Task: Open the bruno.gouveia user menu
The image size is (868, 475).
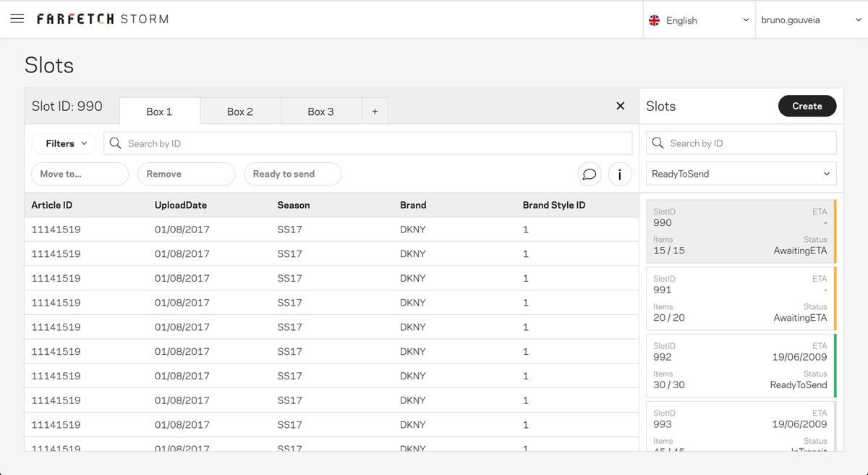Action: point(812,20)
